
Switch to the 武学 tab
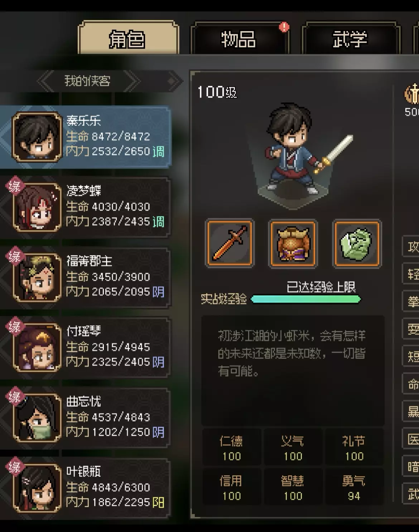[x=350, y=39]
